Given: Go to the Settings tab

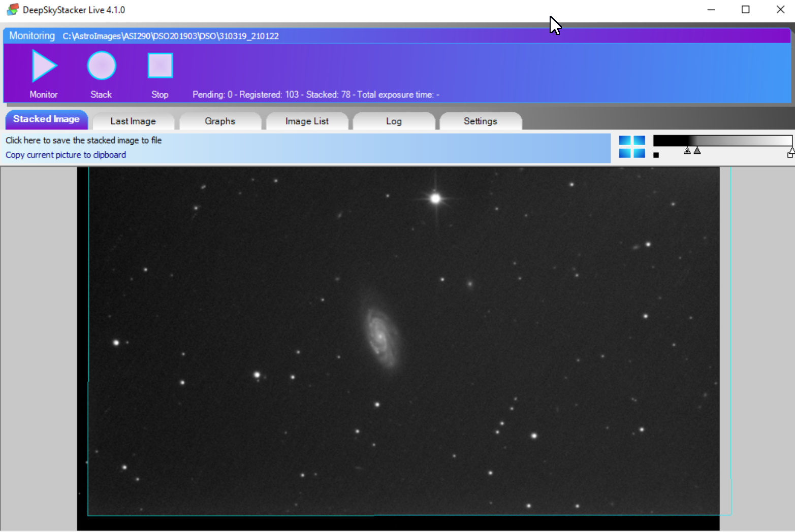Looking at the screenshot, I should [x=480, y=121].
